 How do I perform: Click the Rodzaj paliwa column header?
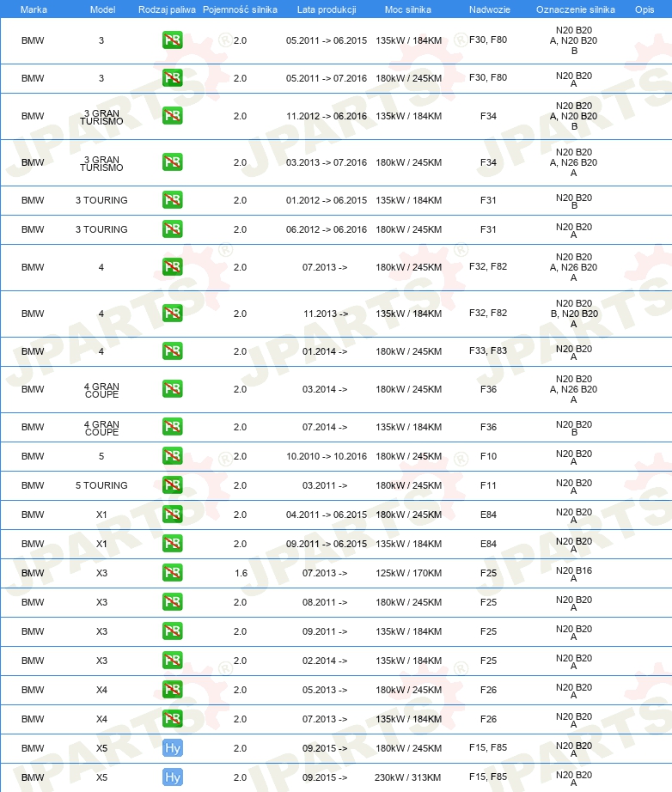point(167,9)
